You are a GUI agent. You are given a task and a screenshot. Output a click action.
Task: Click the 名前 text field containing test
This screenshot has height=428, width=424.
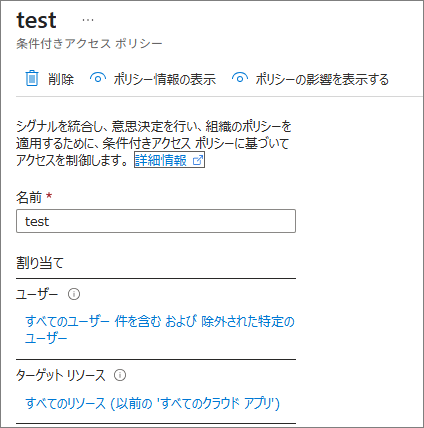point(156,221)
